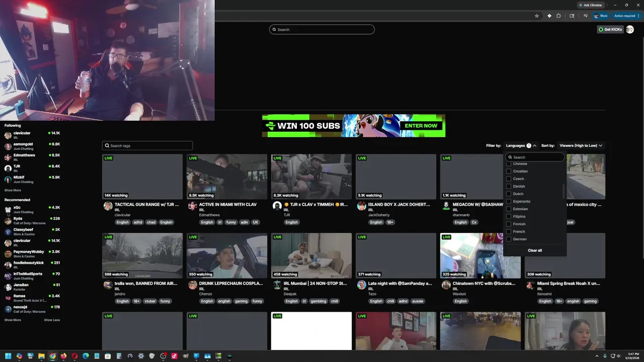The height and width of the screenshot is (362, 644).
Task: Open File Explorer from the taskbar
Action: (x=41, y=356)
